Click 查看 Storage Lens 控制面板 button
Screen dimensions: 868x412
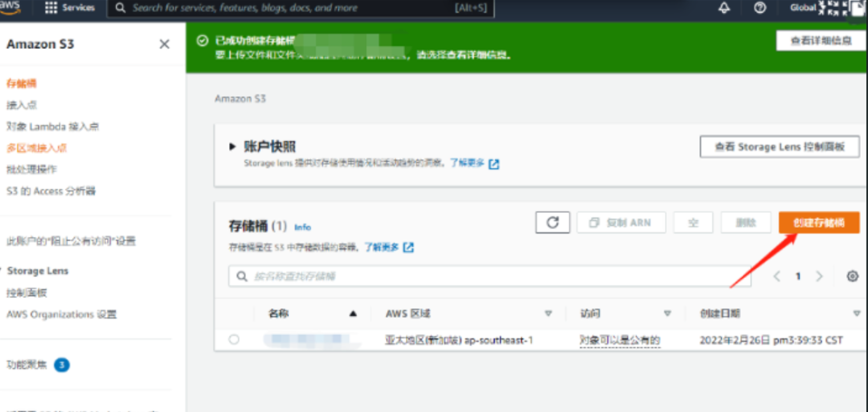tap(780, 146)
